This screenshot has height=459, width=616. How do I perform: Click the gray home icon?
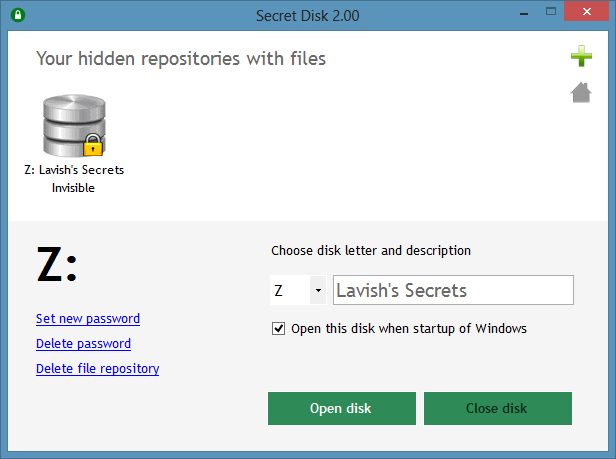point(581,93)
